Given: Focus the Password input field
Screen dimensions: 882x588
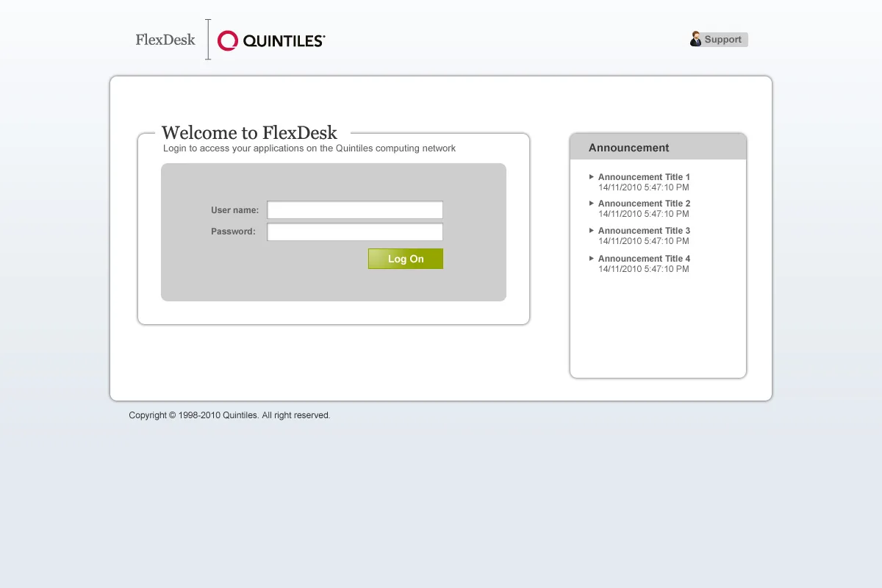Looking at the screenshot, I should 355,232.
